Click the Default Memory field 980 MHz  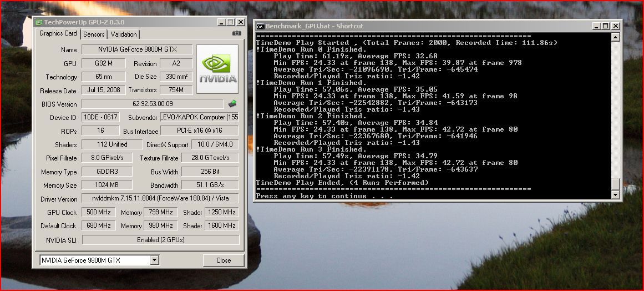tap(161, 225)
